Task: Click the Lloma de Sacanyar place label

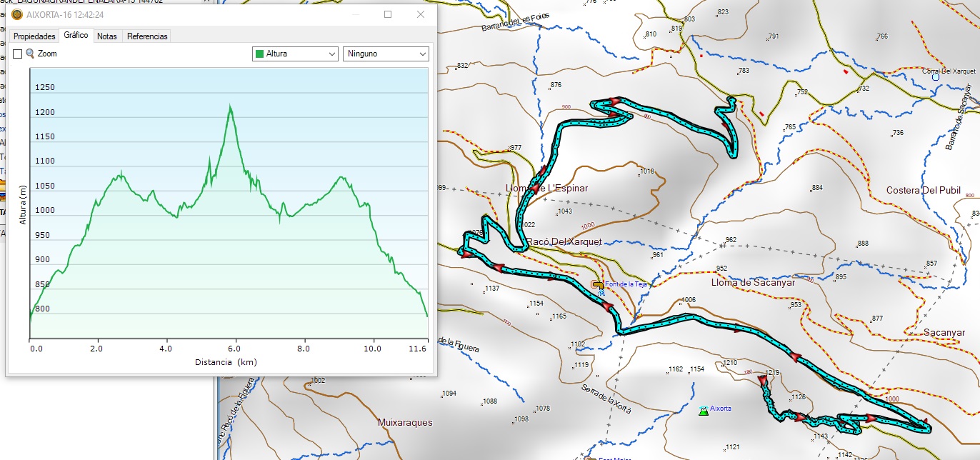Action: (x=753, y=282)
